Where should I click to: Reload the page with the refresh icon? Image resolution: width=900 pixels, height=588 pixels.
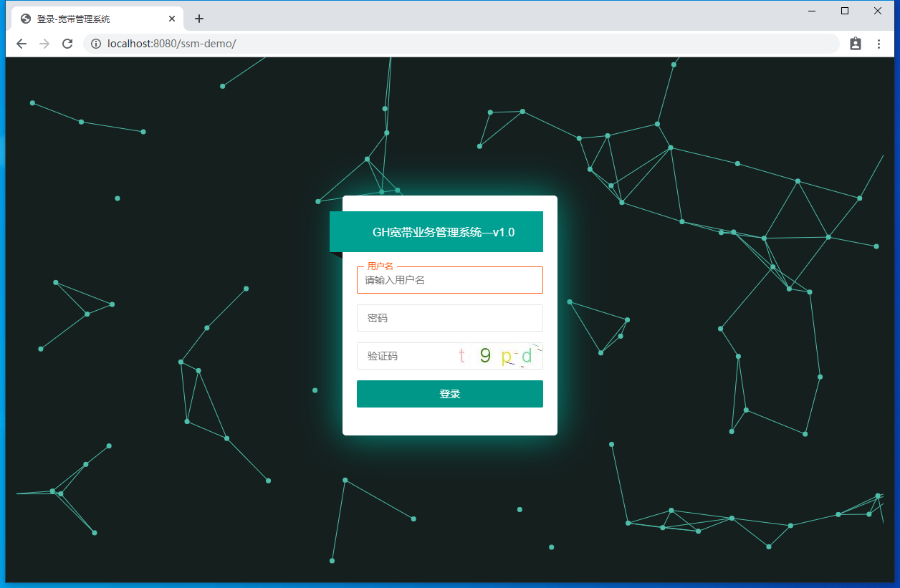point(67,44)
